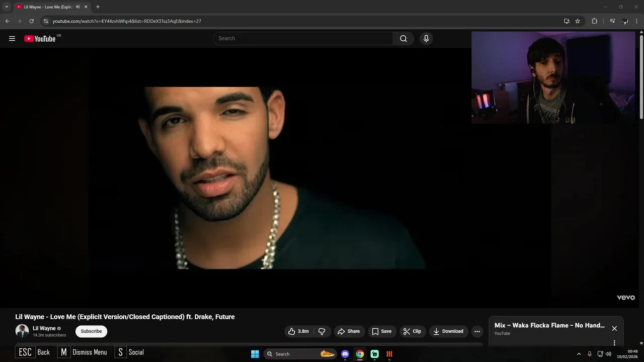Open the Chrome three-dot menu
Viewport: 644px width, 362px height.
pos(637,21)
